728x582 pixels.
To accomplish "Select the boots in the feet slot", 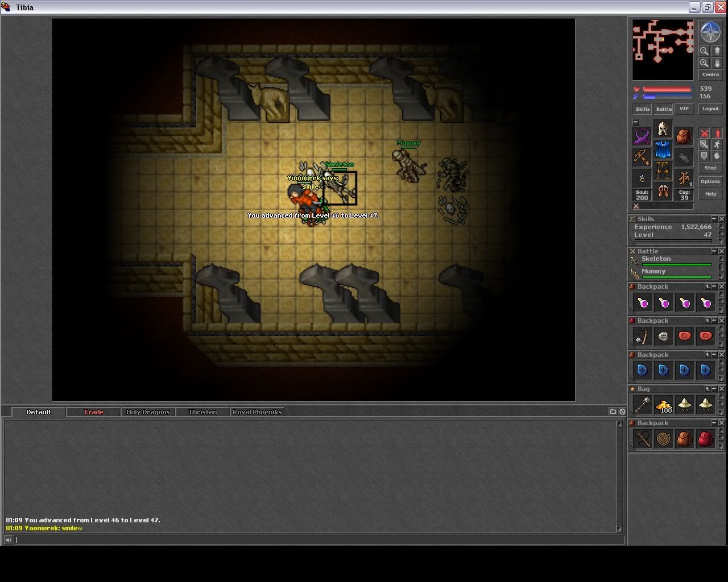I will pyautogui.click(x=663, y=192).
